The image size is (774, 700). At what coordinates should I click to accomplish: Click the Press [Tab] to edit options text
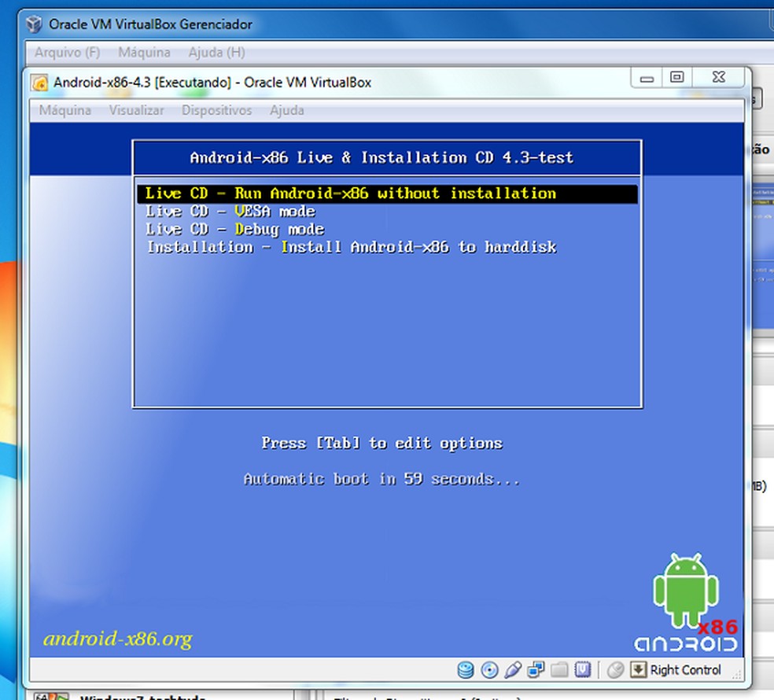(382, 443)
